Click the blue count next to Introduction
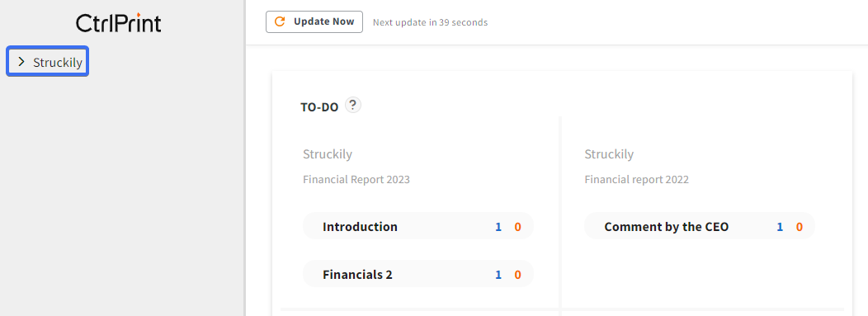Viewport: 868px width, 316px height. pyautogui.click(x=498, y=227)
